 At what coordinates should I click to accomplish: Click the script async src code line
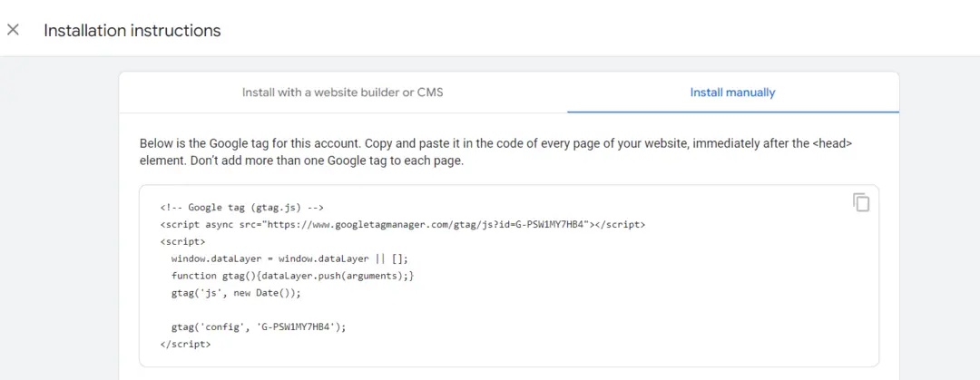point(403,224)
